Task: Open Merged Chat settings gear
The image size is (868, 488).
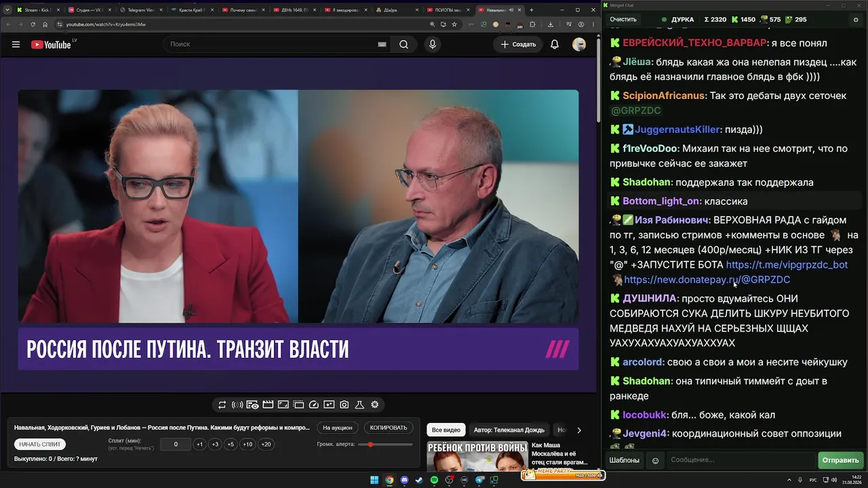Action: (x=855, y=20)
